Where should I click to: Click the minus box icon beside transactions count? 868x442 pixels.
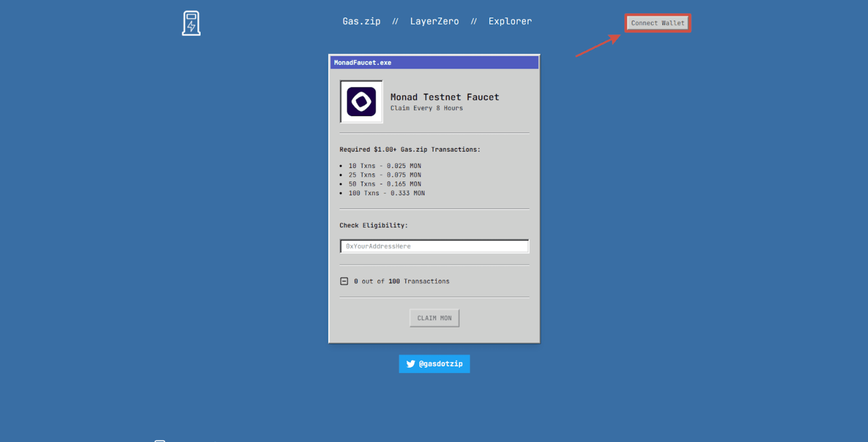[x=344, y=281]
